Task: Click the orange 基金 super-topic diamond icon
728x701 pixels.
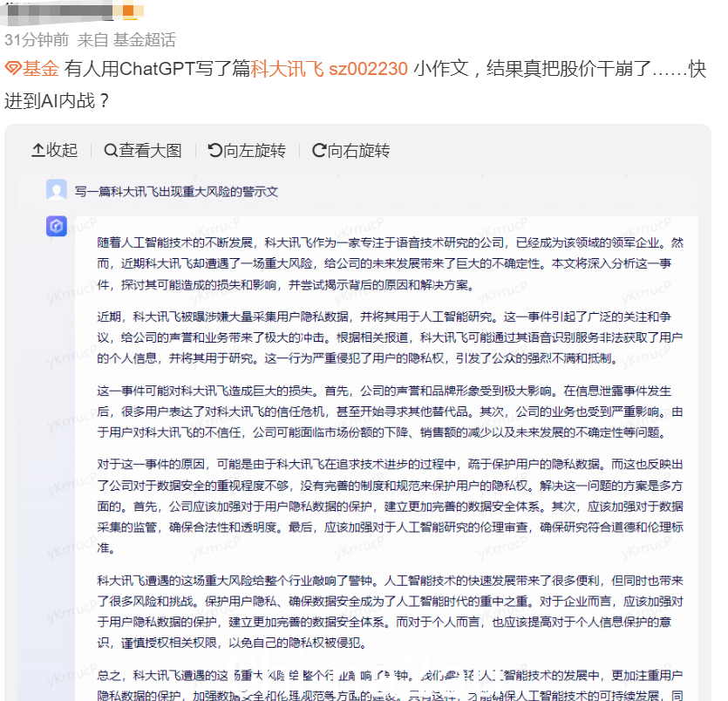Action: point(13,69)
